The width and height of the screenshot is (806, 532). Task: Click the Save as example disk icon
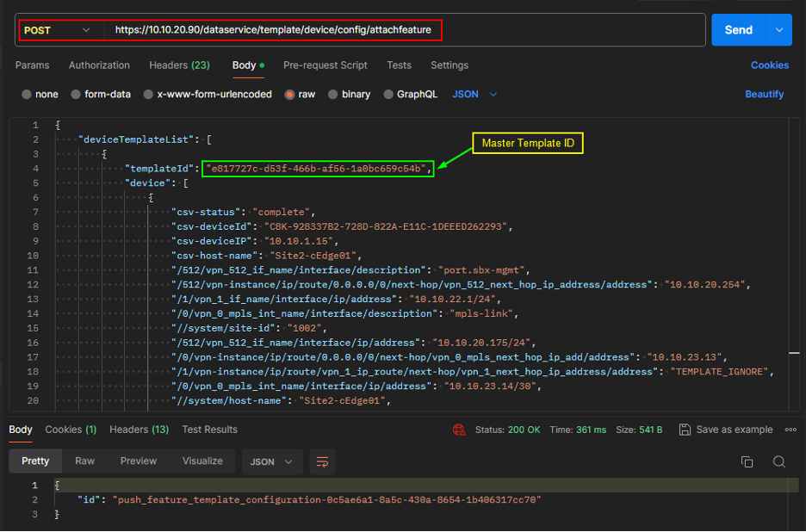point(685,430)
